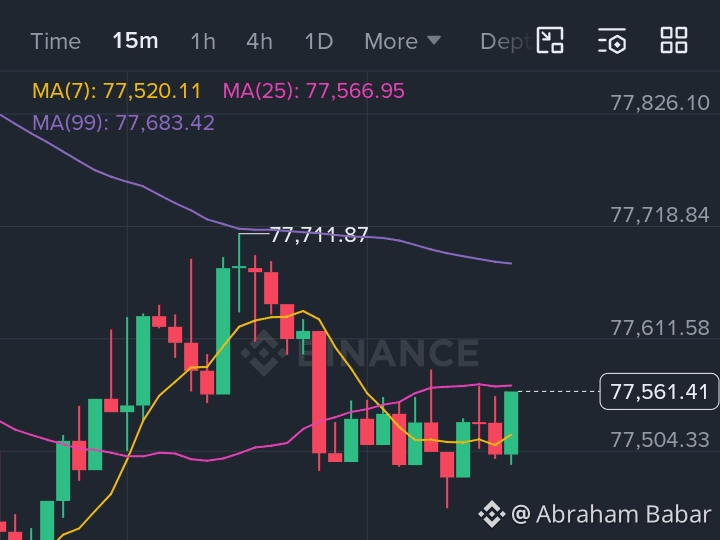Open the chart indicator settings icon
720x540 pixels.
[612, 40]
